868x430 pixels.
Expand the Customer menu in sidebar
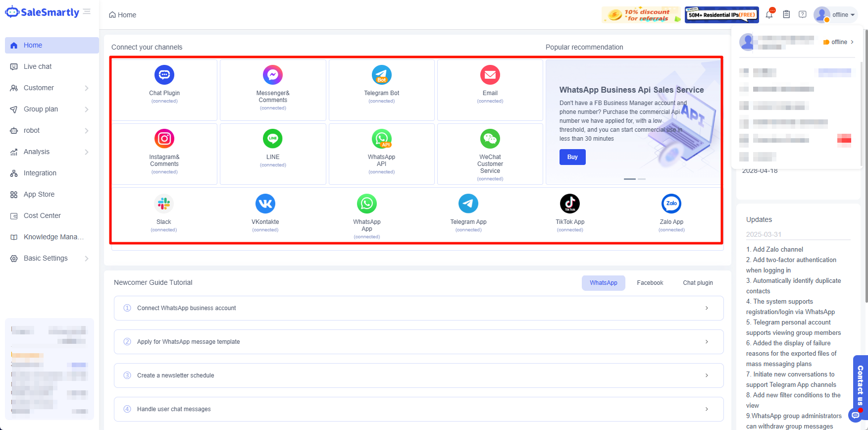click(x=50, y=88)
